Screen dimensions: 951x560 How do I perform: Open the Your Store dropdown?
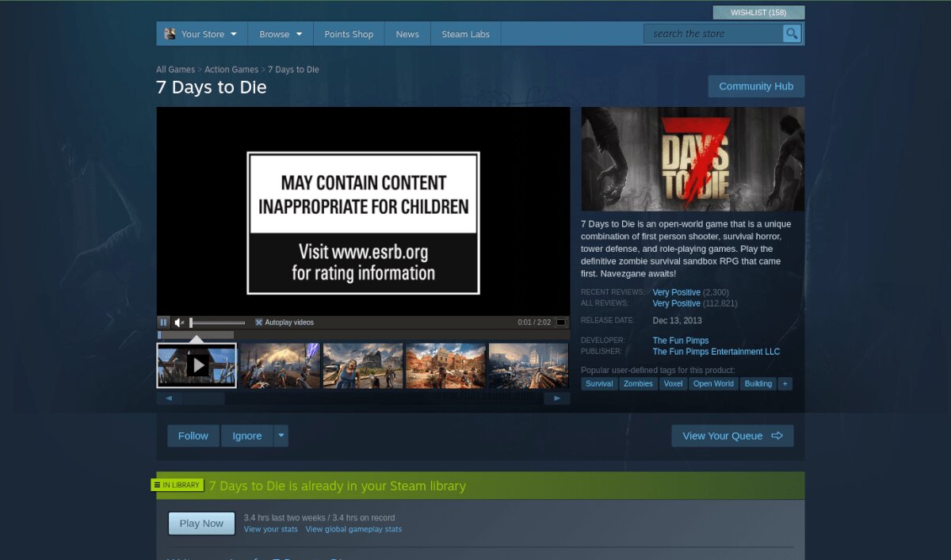coord(201,33)
